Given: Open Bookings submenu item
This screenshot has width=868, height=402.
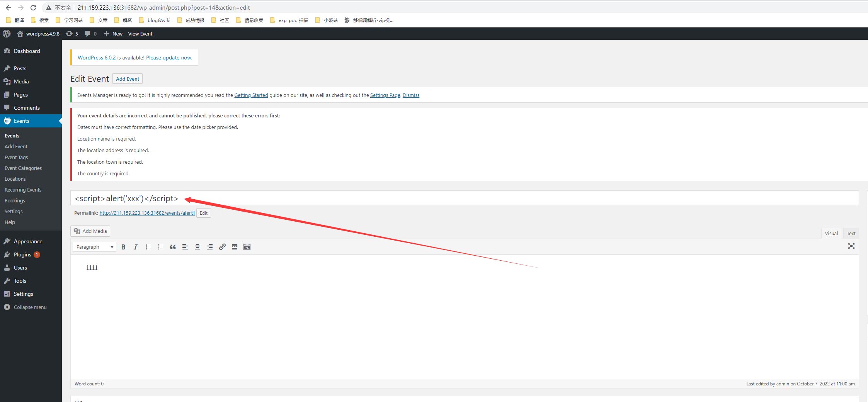Looking at the screenshot, I should (15, 200).
